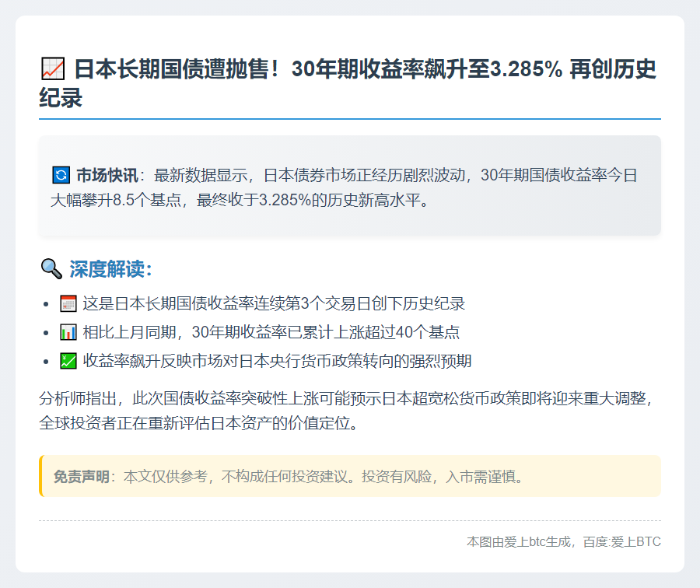The image size is (700, 588).
Task: Click the bold 免责声明 label
Action: click(81, 476)
